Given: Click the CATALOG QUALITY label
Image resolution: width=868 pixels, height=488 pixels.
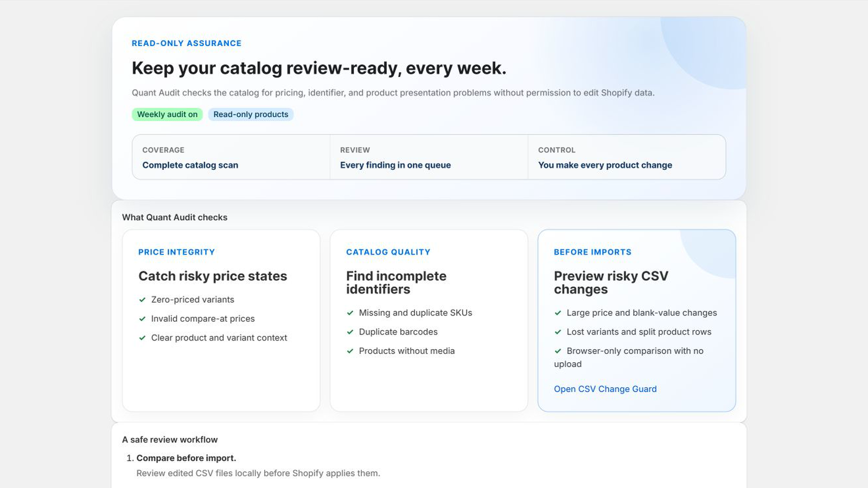Looking at the screenshot, I should (388, 252).
